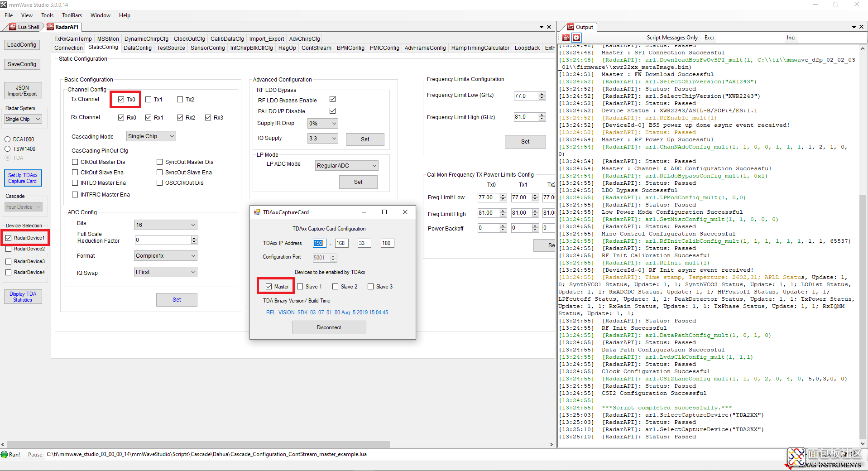Check SyncOut Slave Ena option
This screenshot has width=868, height=471.
[160, 173]
